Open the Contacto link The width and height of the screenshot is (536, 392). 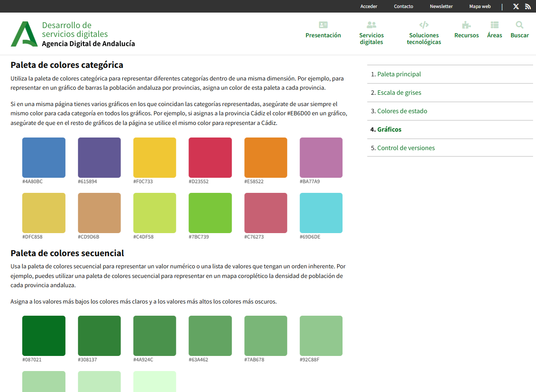click(403, 6)
